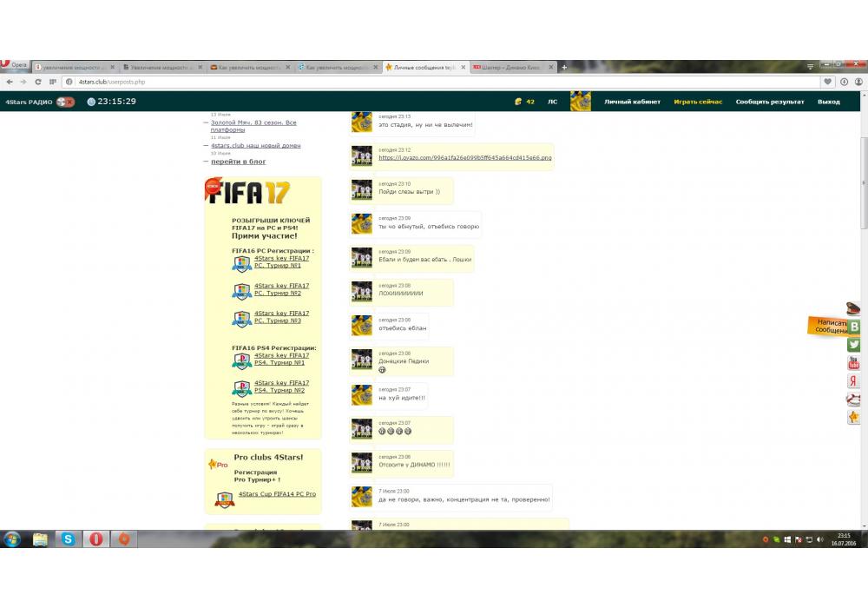Open 'перейти в блог' link
The image size is (868, 608).
[238, 162]
